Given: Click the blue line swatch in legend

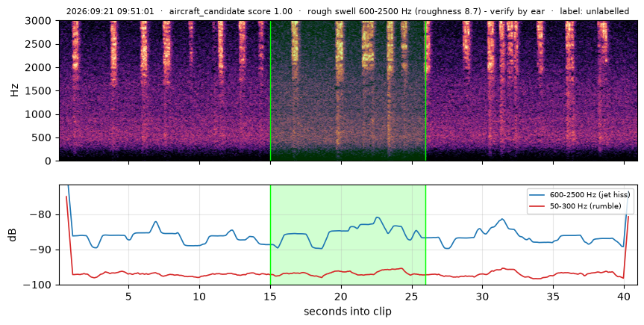Looking at the screenshot, I should (538, 195).
